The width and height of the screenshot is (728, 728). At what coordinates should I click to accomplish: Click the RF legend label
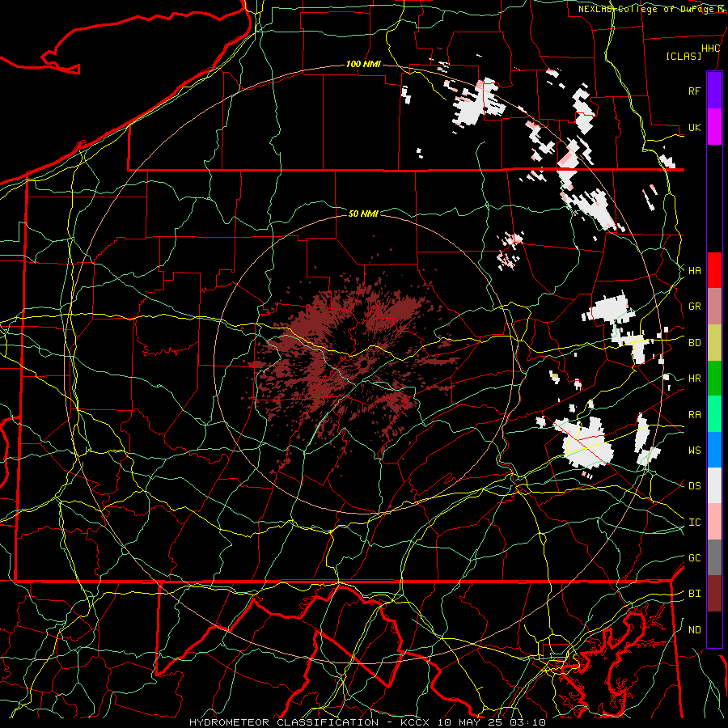694,91
